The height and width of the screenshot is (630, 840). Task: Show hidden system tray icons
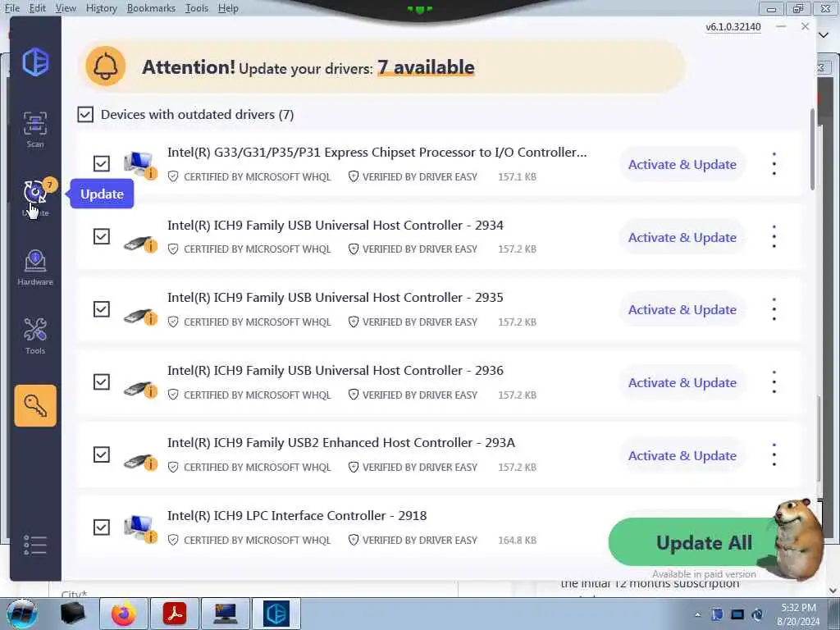click(x=697, y=614)
